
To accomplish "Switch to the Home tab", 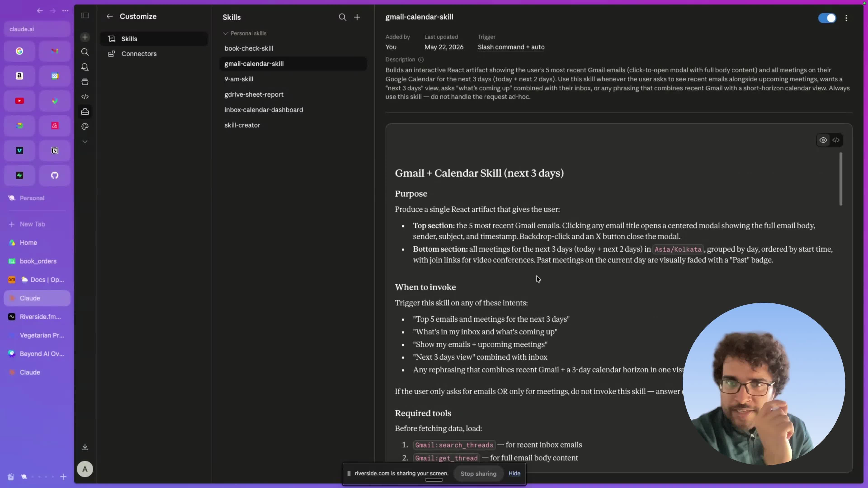I will click(x=37, y=242).
